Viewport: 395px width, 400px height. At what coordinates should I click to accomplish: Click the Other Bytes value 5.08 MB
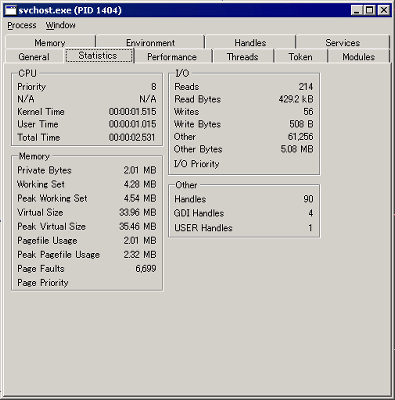[x=297, y=149]
